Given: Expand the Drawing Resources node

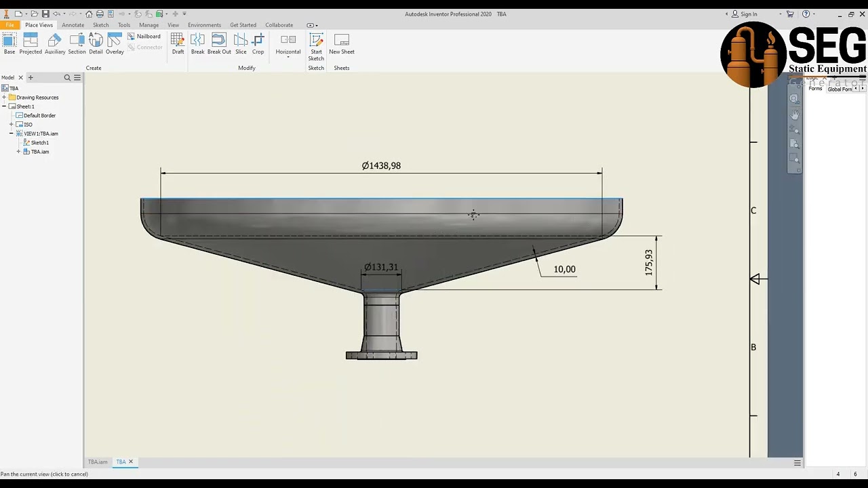Looking at the screenshot, I should coord(4,98).
